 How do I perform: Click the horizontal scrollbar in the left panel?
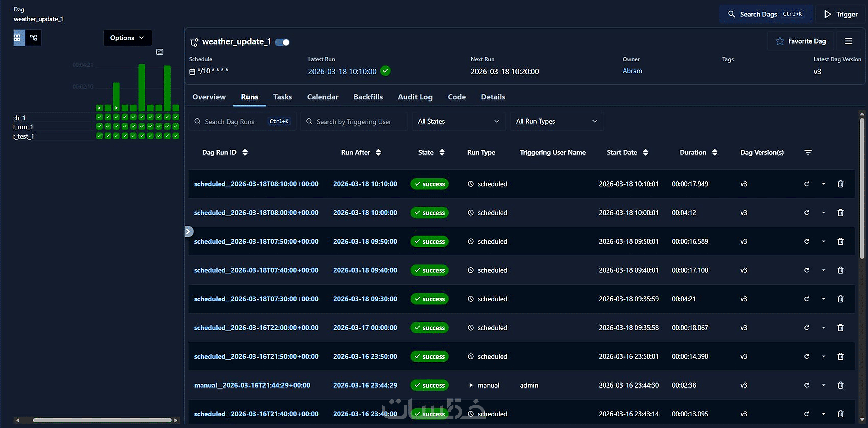click(x=102, y=420)
